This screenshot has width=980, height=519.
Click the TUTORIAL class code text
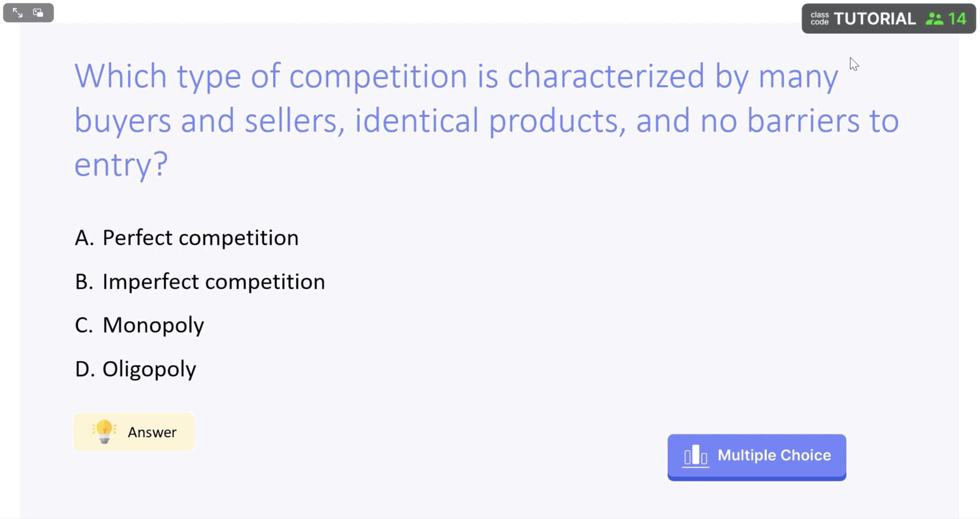(x=875, y=19)
